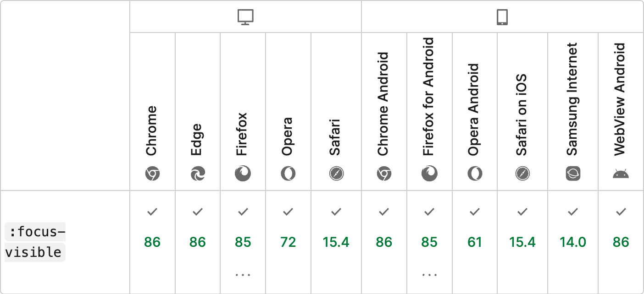The width and height of the screenshot is (644, 294).
Task: Open the Opera 72 support cell
Action: coord(288,242)
